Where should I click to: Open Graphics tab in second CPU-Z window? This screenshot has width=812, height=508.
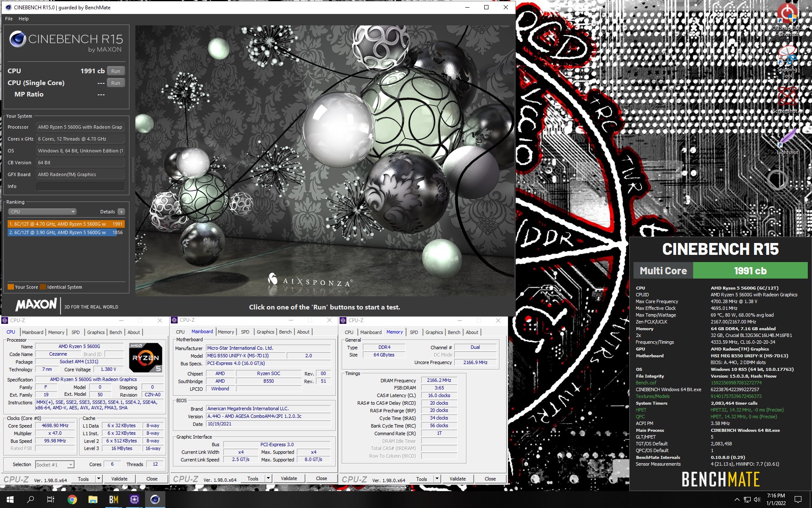tap(265, 332)
